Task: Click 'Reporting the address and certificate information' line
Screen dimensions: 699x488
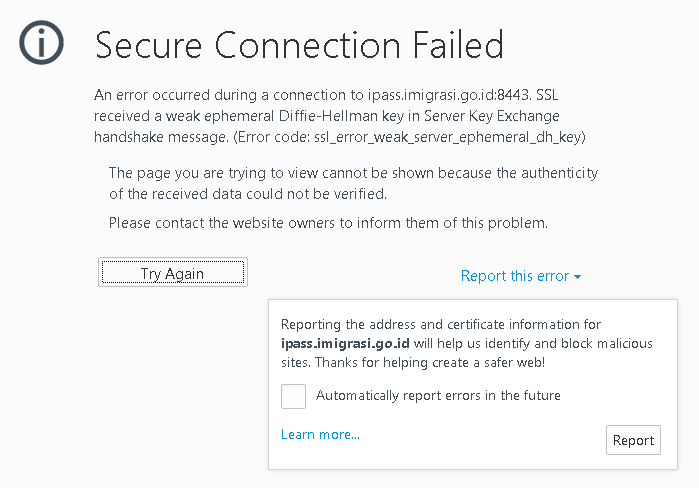Action: click(441, 324)
